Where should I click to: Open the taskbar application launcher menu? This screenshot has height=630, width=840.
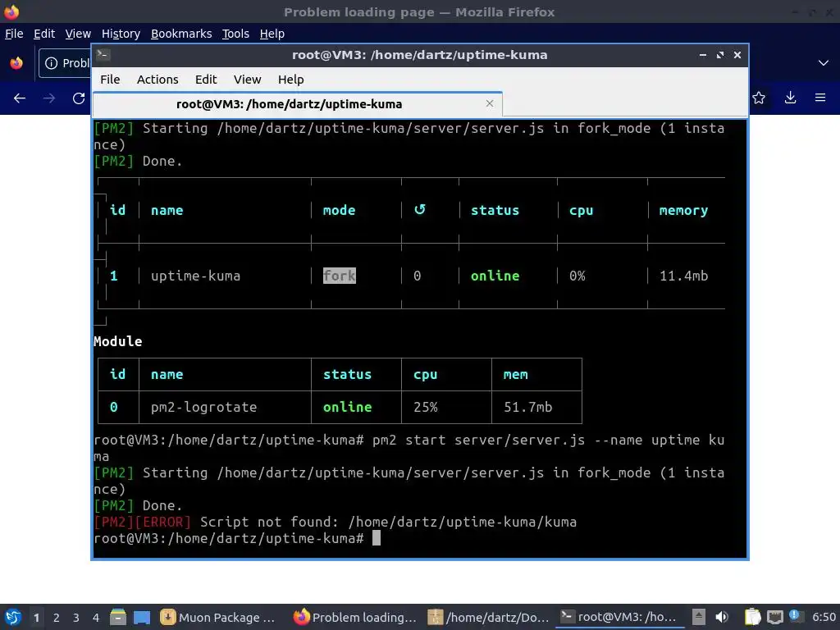point(13,617)
